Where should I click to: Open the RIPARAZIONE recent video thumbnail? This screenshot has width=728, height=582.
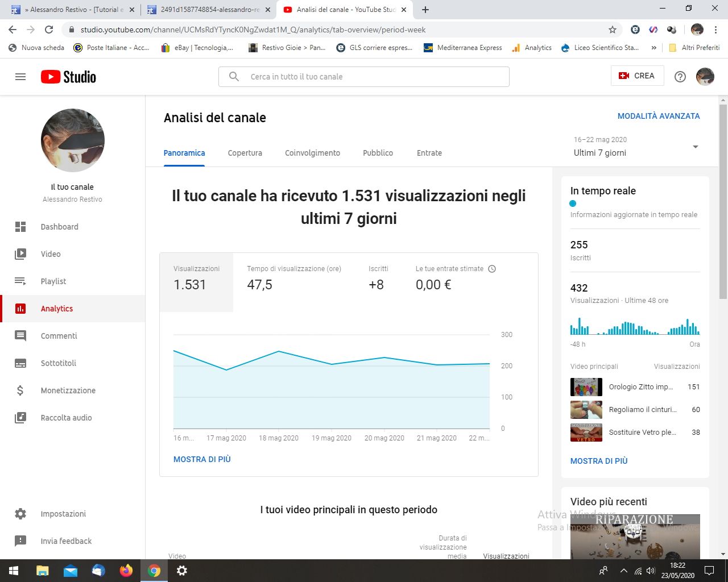point(635,537)
